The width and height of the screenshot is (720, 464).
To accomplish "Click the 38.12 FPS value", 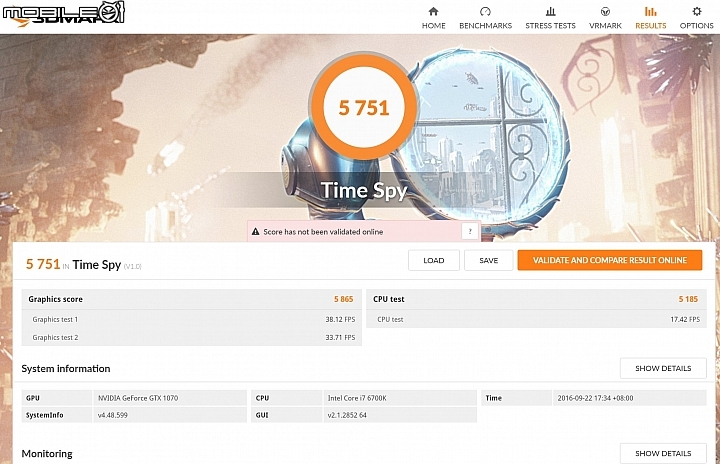I will pyautogui.click(x=340, y=319).
